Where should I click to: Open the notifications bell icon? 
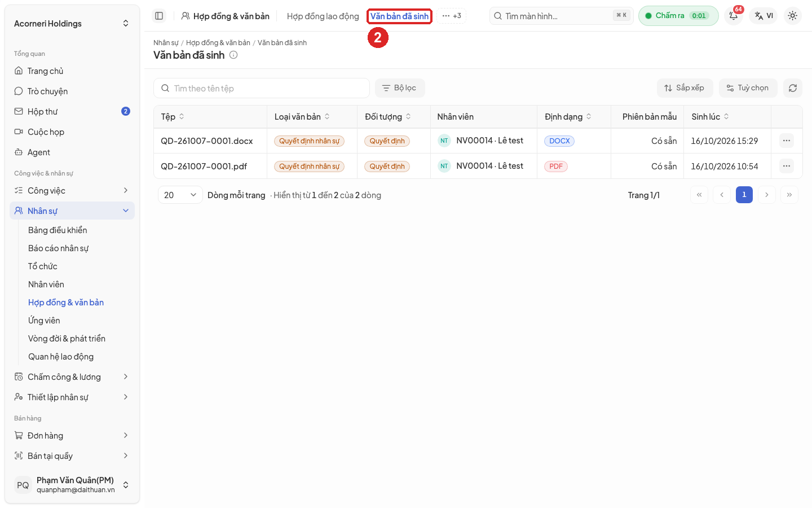734,16
